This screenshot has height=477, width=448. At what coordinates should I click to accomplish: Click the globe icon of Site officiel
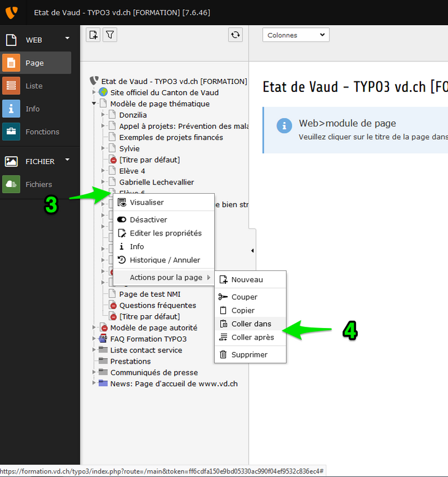(x=103, y=92)
